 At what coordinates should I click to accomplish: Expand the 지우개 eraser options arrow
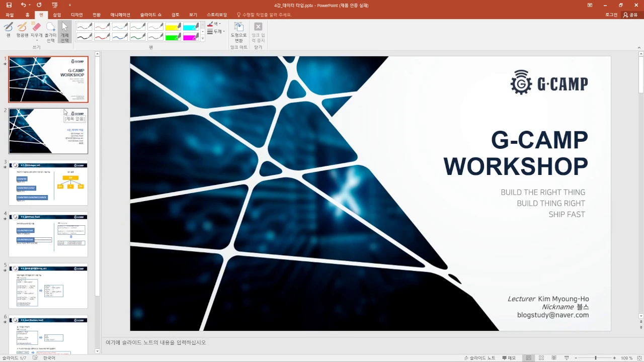coord(36,40)
